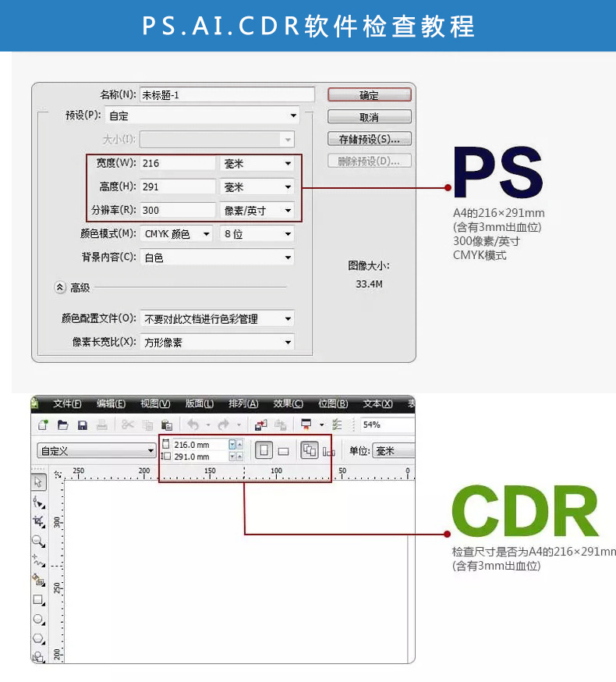Click the New document icon in CorelDRAW toolbar
Image resolution: width=616 pixels, height=682 pixels.
click(43, 424)
